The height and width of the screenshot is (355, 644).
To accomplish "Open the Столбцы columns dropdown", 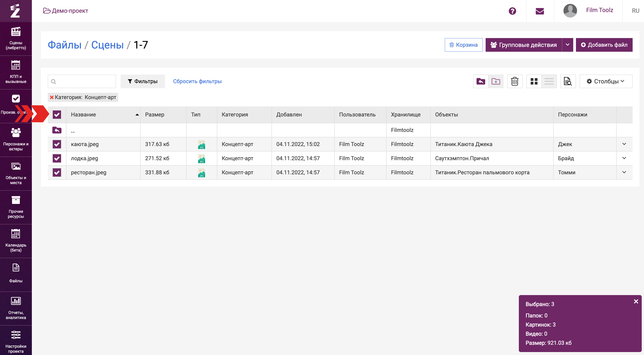I will pos(606,81).
